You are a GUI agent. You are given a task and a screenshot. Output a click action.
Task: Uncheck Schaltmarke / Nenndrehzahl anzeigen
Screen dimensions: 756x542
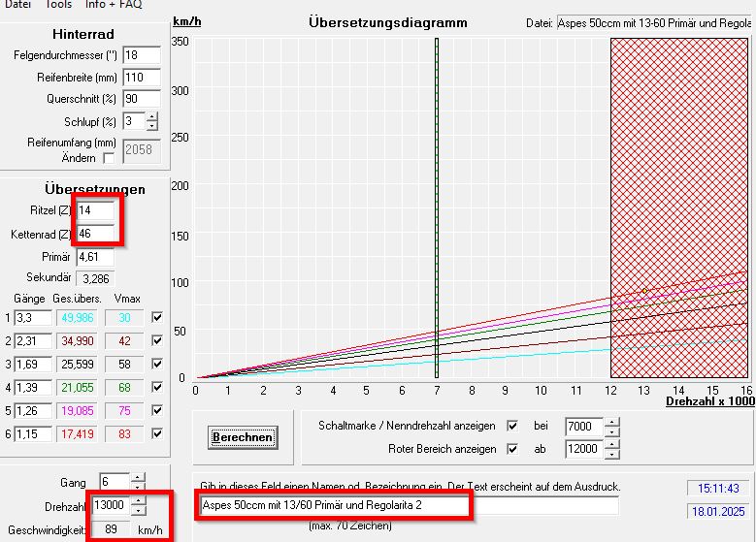pos(512,426)
